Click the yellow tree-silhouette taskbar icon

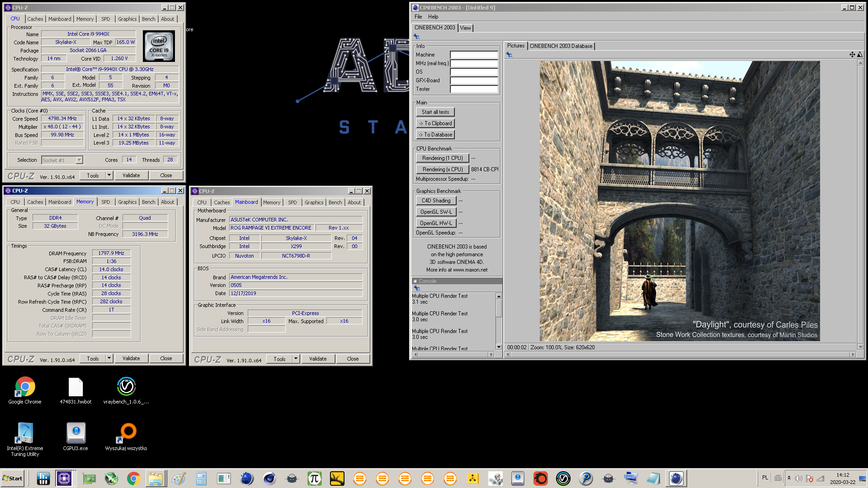point(337,478)
